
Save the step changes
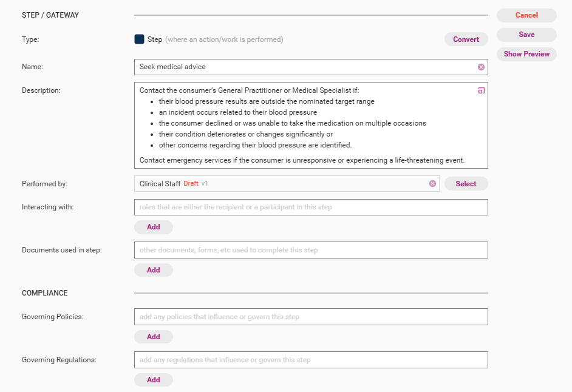[526, 35]
